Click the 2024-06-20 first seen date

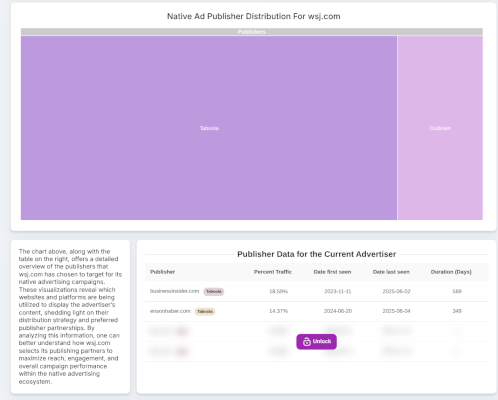pyautogui.click(x=338, y=311)
